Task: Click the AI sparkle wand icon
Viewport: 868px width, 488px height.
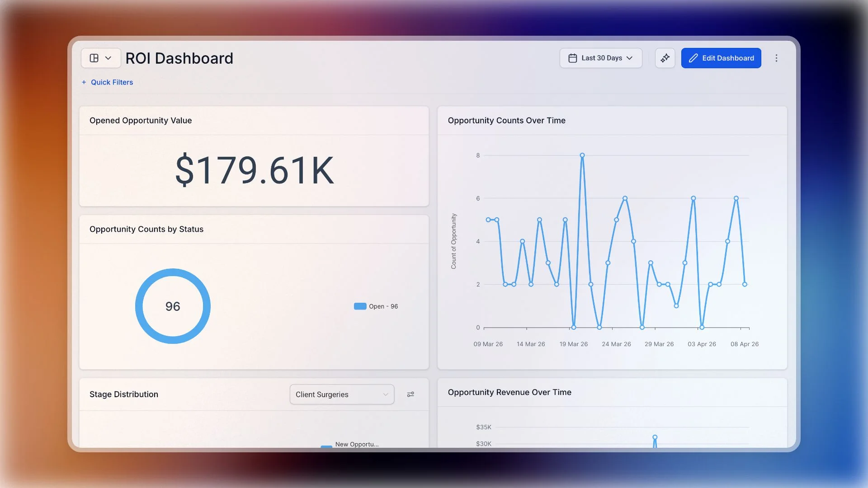Action: click(x=665, y=58)
